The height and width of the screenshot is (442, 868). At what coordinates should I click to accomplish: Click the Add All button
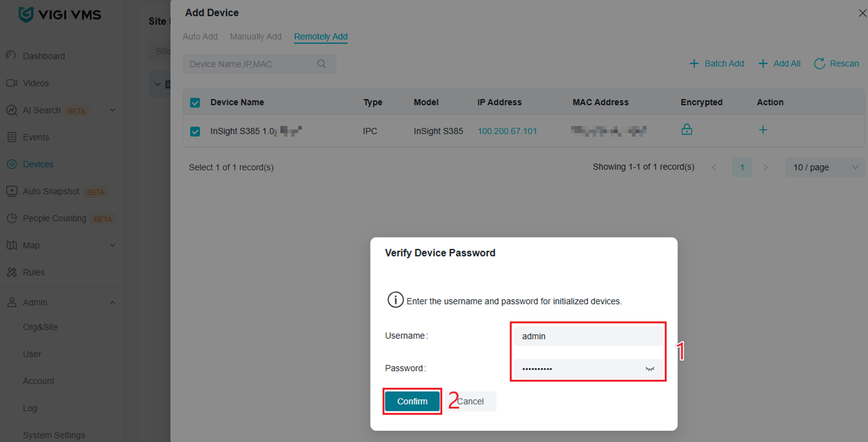coord(779,63)
